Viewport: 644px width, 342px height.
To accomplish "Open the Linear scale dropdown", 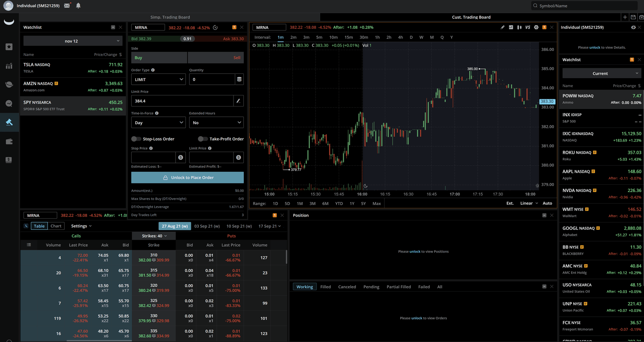I will click(529, 203).
